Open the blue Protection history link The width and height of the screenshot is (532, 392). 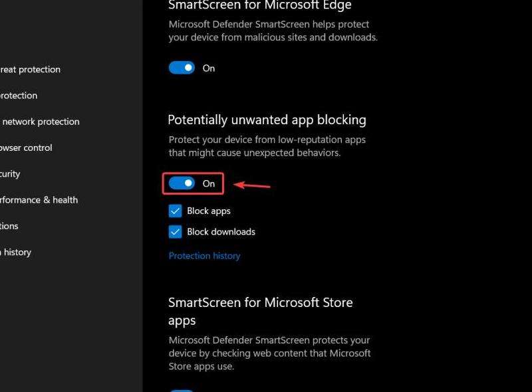pyautogui.click(x=205, y=256)
